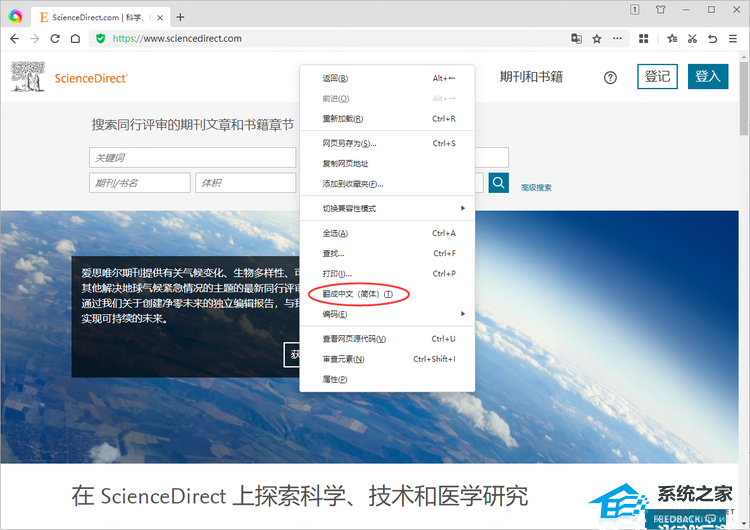Choose 复制网页地址 in context menu

pos(387,164)
